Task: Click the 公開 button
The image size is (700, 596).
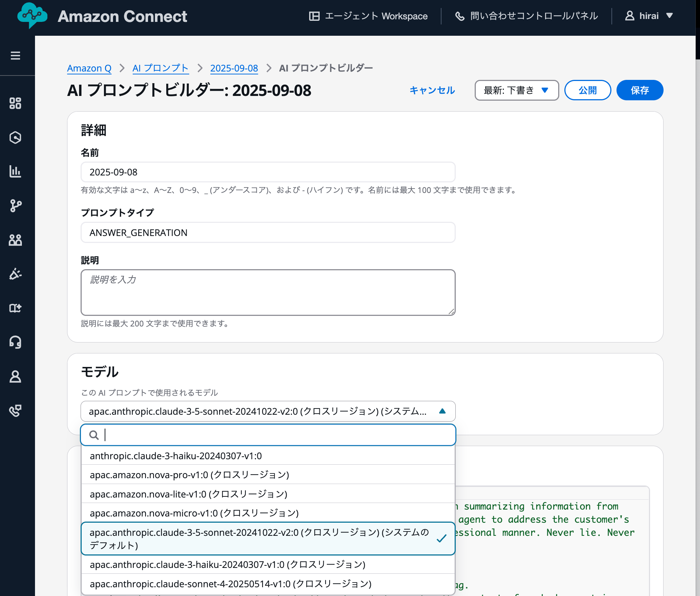Action: coord(588,90)
